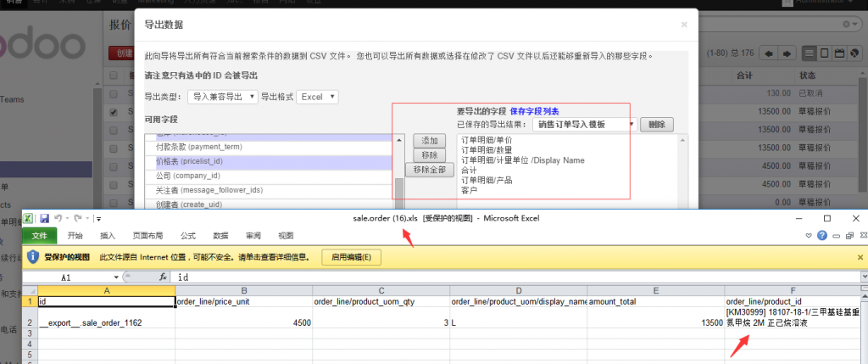Toggle the select-all checkbox in list header
The width and height of the screenshot is (868, 364).
(114, 76)
